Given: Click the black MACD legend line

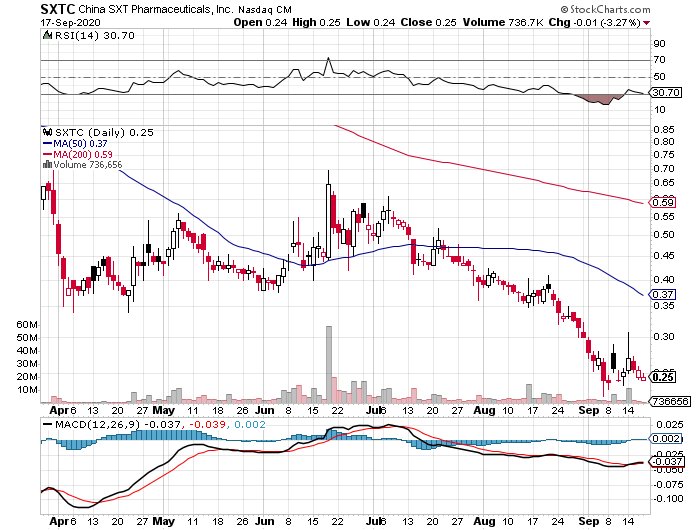Looking at the screenshot, I should coord(47,424).
